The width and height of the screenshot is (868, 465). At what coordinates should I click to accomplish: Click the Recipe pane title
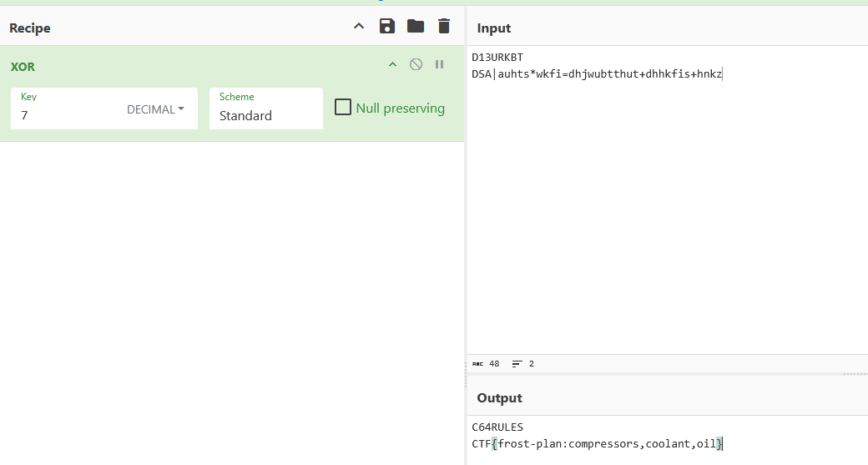click(x=30, y=28)
